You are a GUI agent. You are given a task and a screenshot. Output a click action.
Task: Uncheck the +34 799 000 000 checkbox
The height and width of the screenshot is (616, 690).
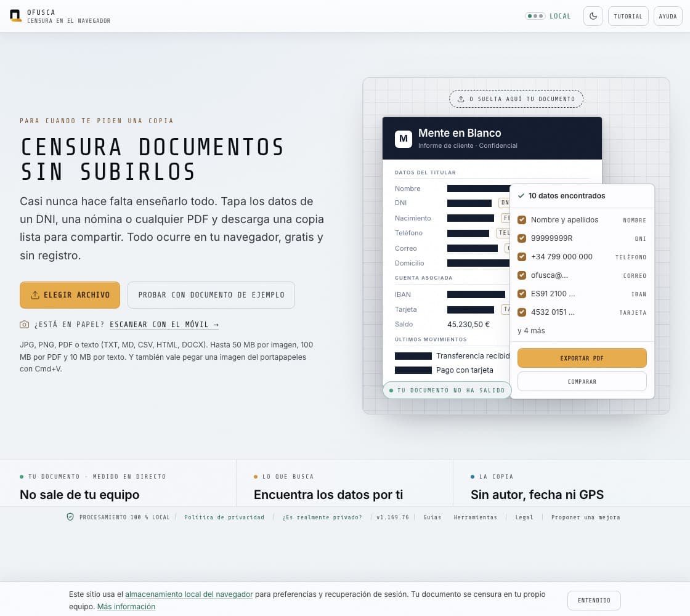coord(521,256)
